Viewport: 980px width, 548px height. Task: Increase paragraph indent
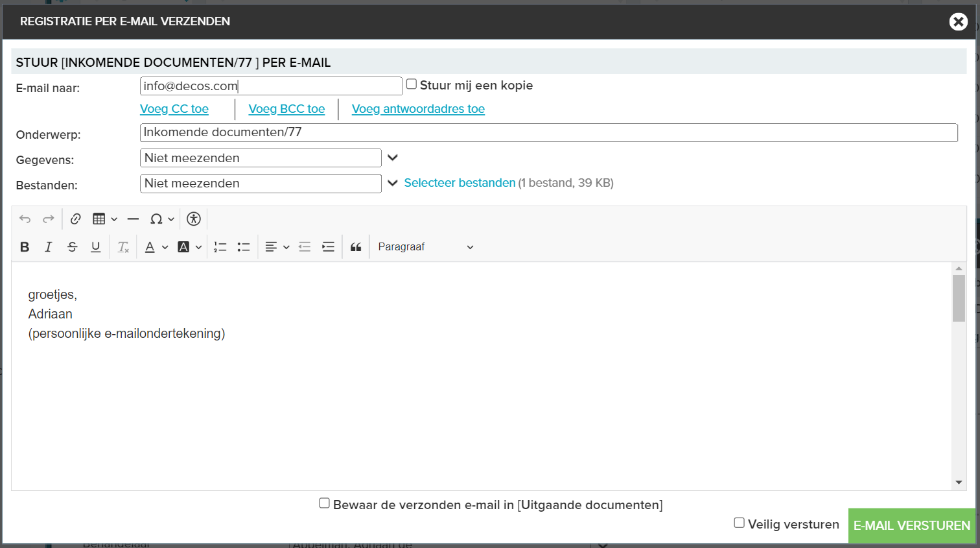(x=329, y=247)
